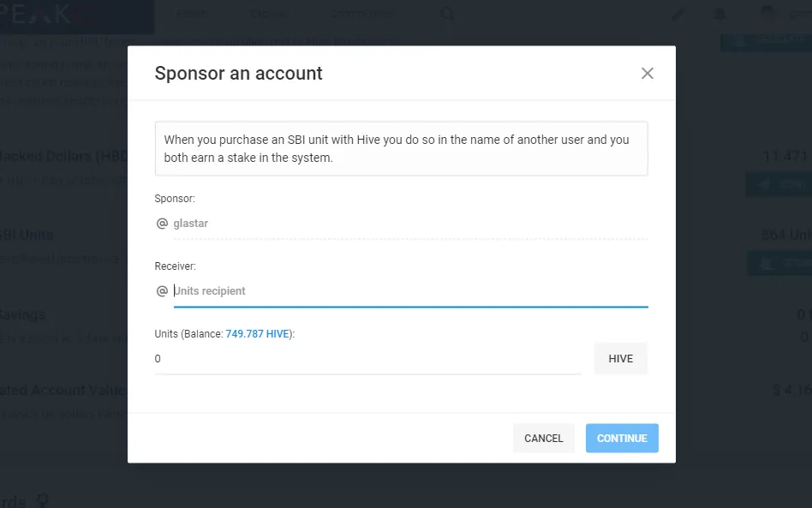This screenshot has width=812, height=508.
Task: Click the Sponsor field showing glastar
Action: [x=410, y=224]
